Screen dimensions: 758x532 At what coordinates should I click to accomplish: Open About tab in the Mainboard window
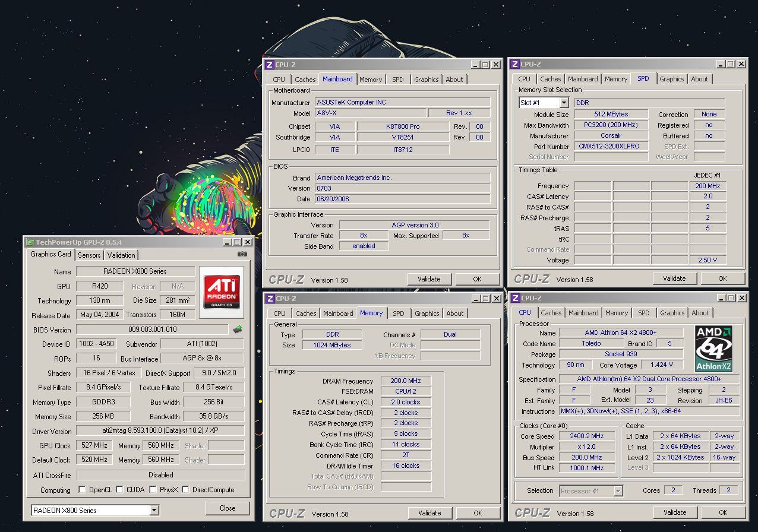click(454, 80)
